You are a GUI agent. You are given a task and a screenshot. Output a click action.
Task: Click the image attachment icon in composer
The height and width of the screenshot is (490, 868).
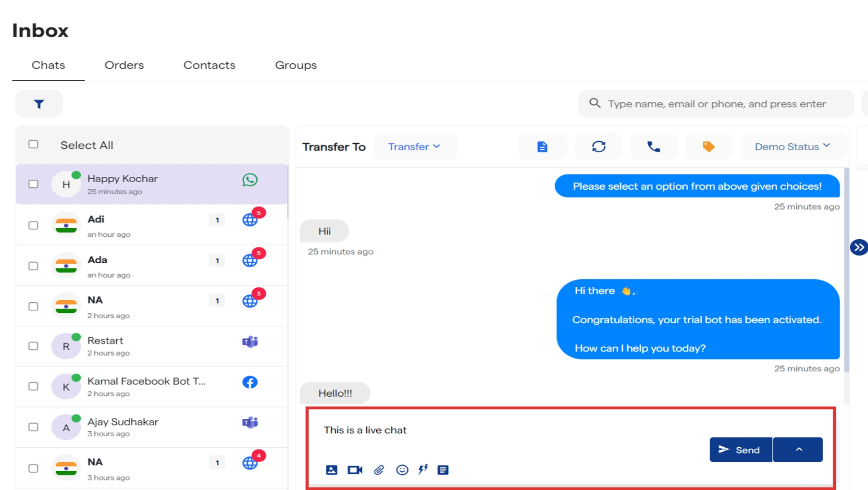(332, 470)
